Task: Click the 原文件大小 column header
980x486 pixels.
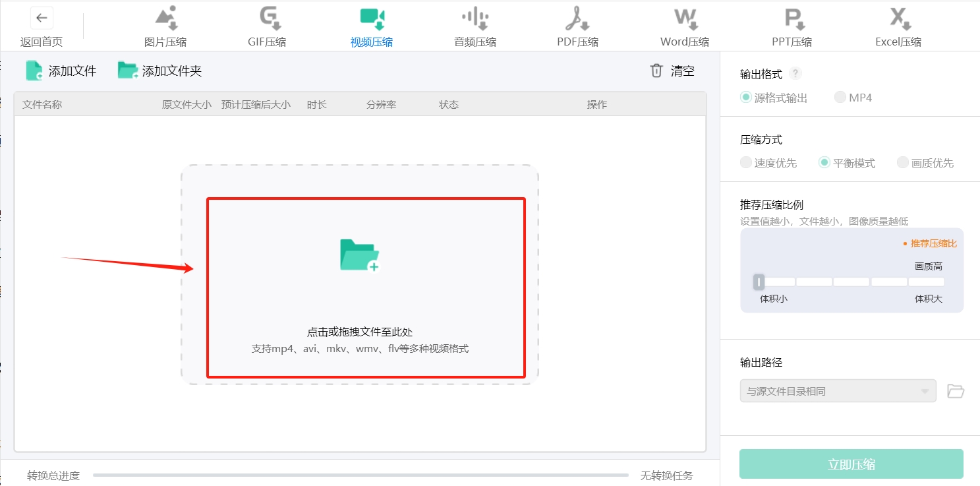Action: click(187, 105)
